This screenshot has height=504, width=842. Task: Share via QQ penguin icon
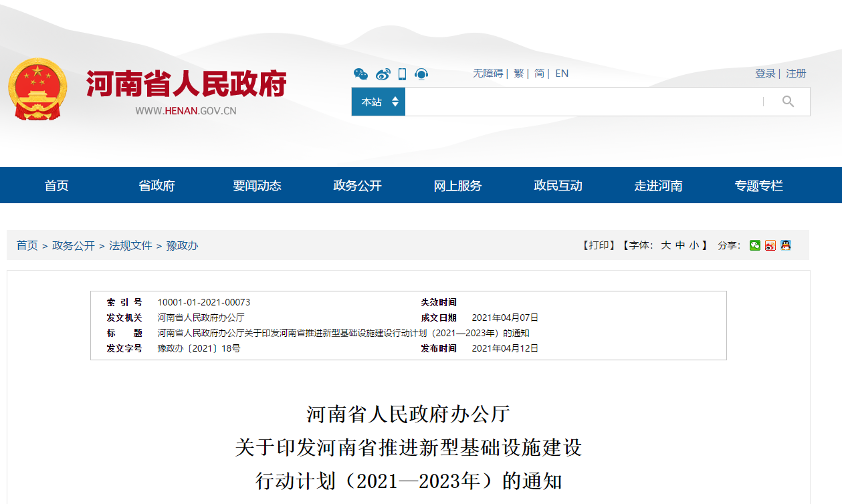[786, 245]
